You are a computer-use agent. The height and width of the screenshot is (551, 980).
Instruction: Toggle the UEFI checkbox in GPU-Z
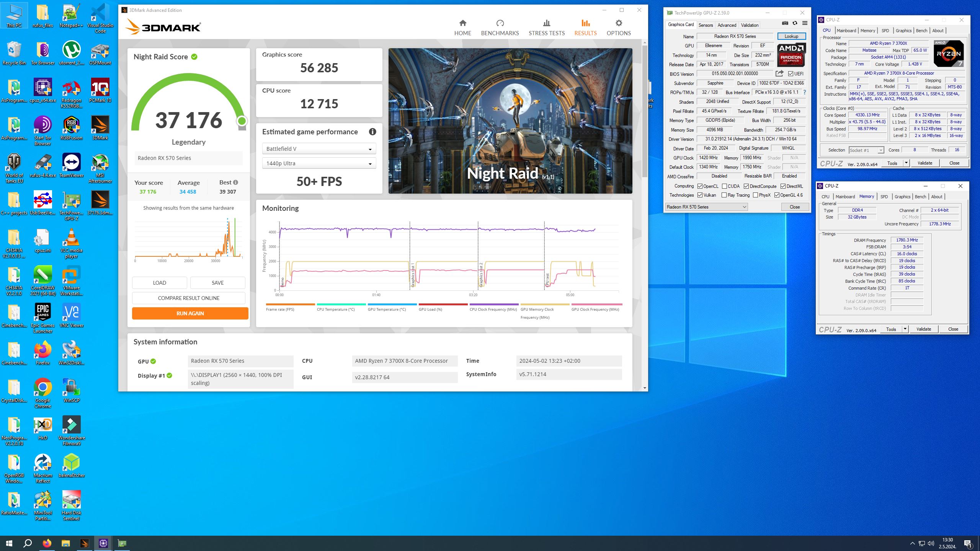[x=791, y=73]
